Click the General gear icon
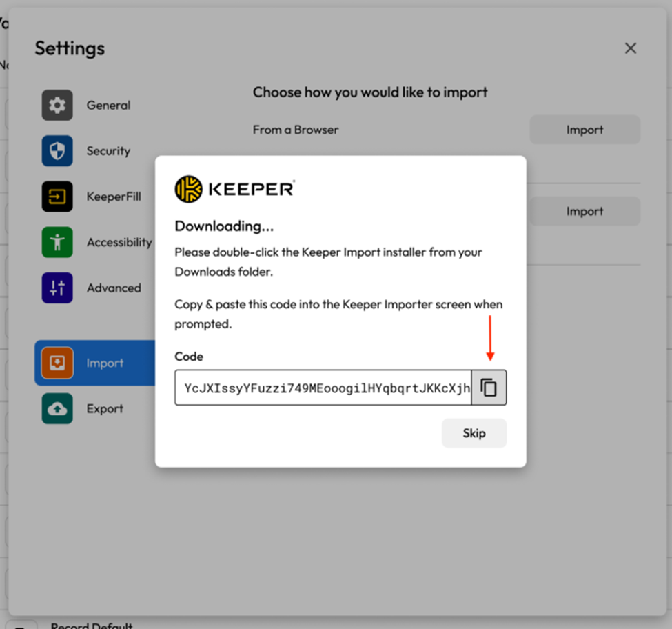The height and width of the screenshot is (629, 672). [57, 106]
